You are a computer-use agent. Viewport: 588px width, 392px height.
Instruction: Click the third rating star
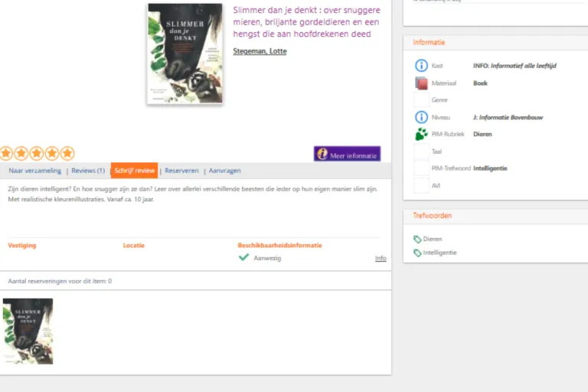point(37,153)
